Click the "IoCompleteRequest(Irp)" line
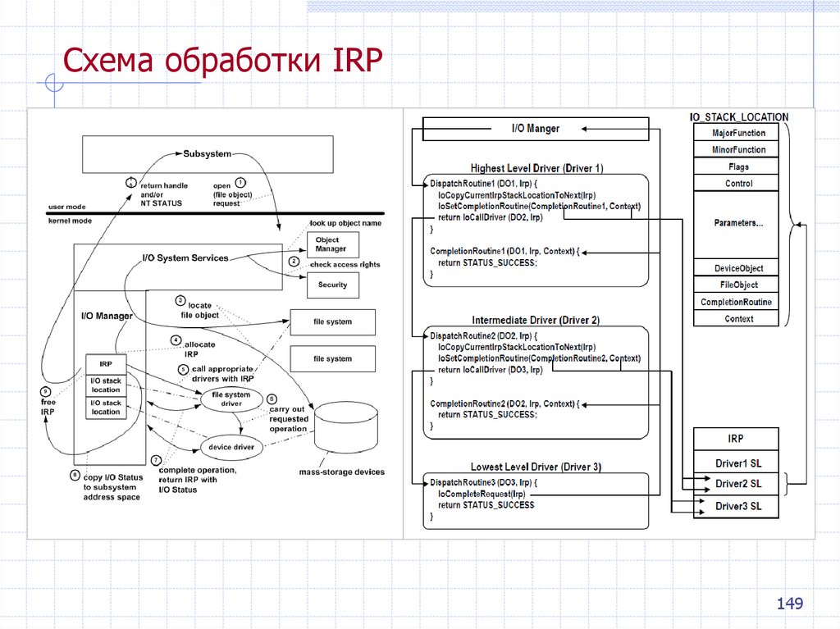 [x=482, y=494]
